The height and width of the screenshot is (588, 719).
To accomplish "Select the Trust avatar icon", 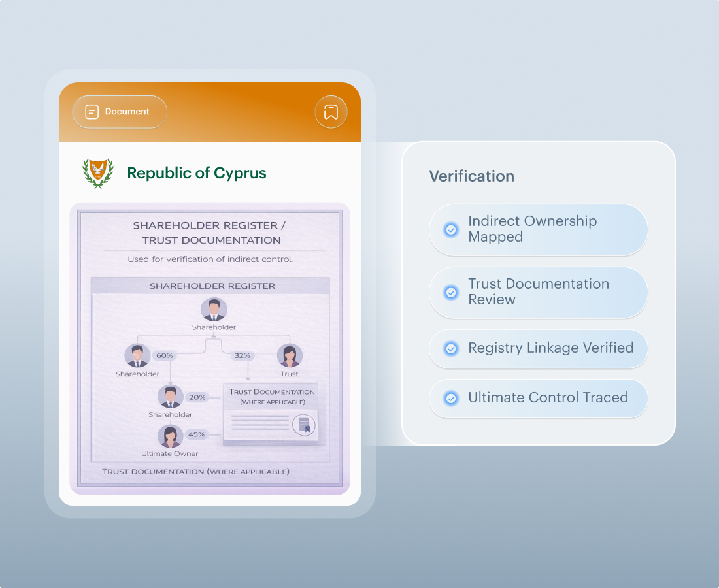I will pos(289,356).
